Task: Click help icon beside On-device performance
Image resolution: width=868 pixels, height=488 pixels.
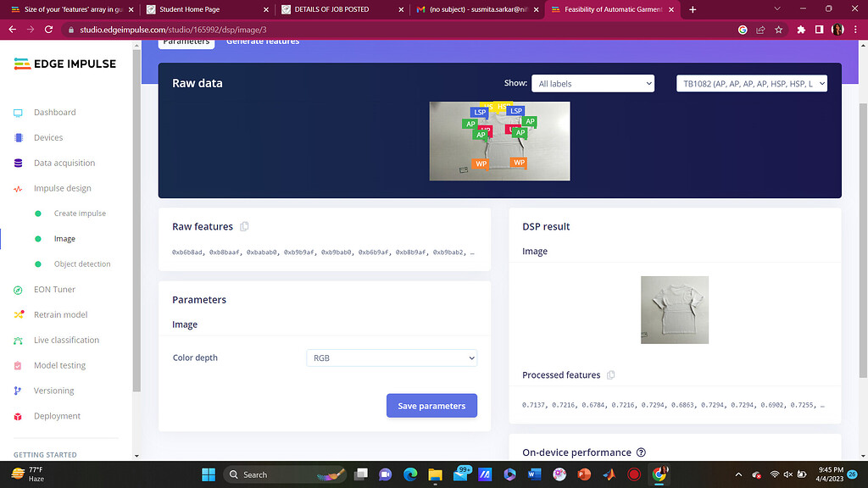Action: pyautogui.click(x=641, y=452)
